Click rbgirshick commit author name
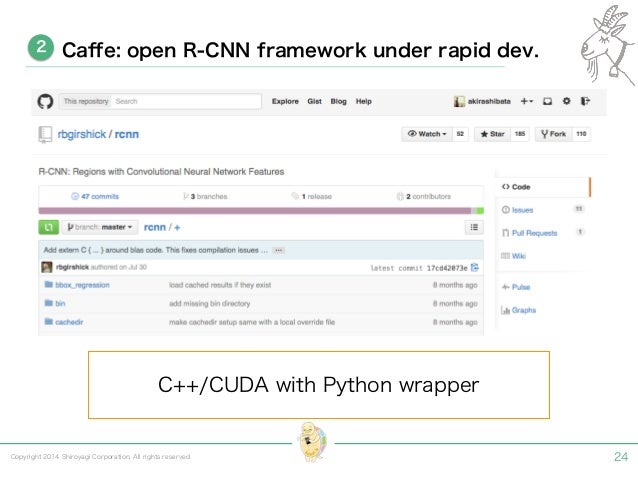Viewport: 638px width, 479px height. pos(72,267)
